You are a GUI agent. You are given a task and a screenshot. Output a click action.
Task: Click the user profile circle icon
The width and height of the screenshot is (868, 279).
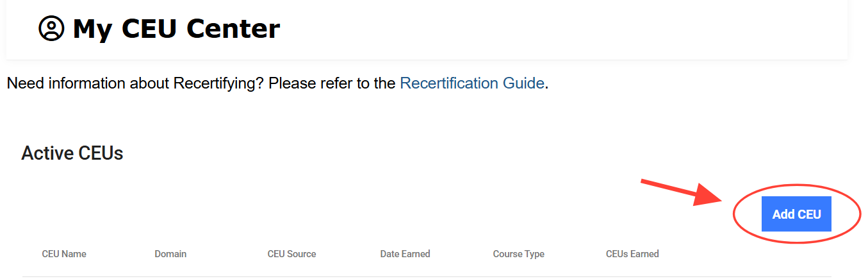[51, 29]
